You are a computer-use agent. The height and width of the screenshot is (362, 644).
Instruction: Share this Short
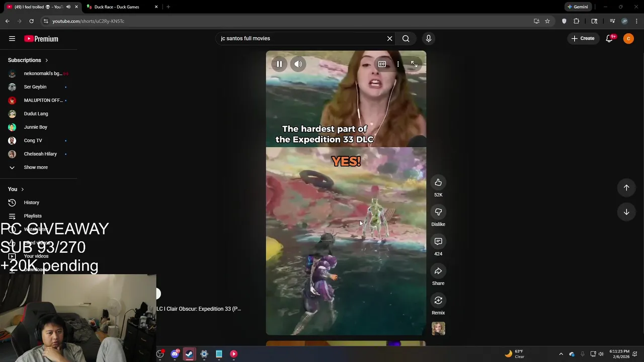pos(438,271)
